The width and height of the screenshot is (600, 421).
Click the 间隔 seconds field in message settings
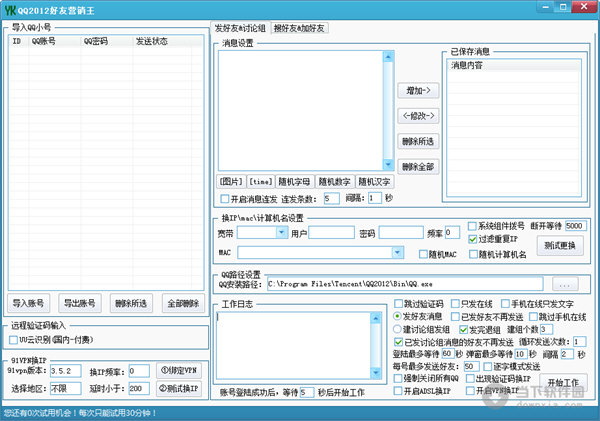click(x=375, y=198)
